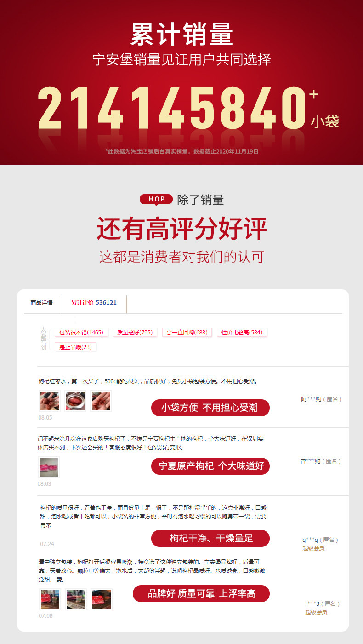Click the 品牌好 质量可靠 上浮率高 label
363x644 pixels.
pyautogui.click(x=201, y=593)
